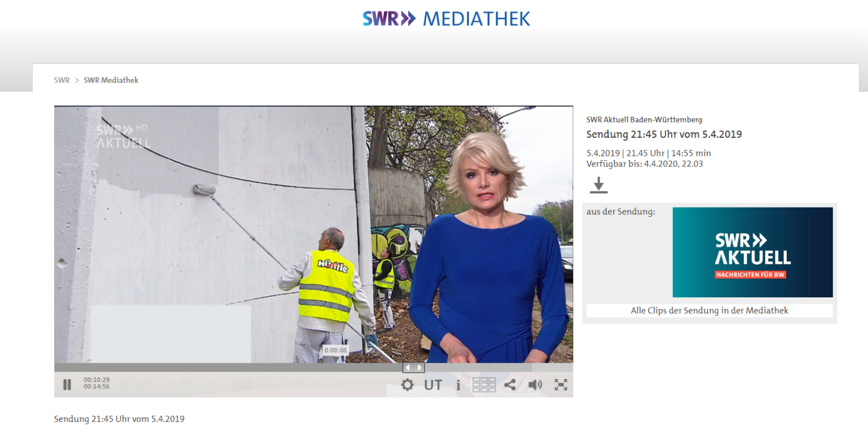The width and height of the screenshot is (868, 434).
Task: Click the date line 5.4.2019 | 21.45 Uhr
Action: 649,153
